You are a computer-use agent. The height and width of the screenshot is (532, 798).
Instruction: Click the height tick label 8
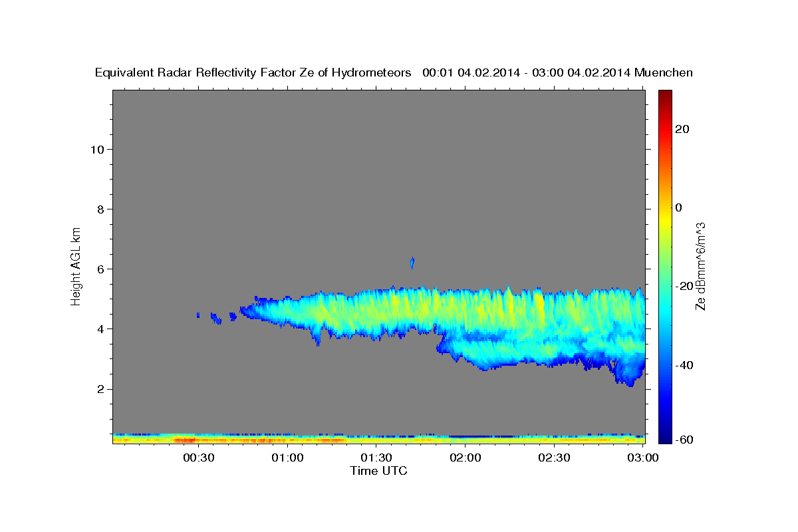pyautogui.click(x=101, y=209)
